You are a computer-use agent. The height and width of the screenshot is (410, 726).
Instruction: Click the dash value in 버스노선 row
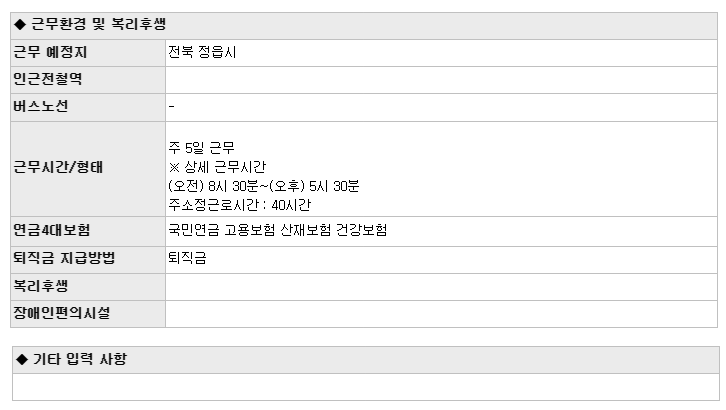point(171,106)
